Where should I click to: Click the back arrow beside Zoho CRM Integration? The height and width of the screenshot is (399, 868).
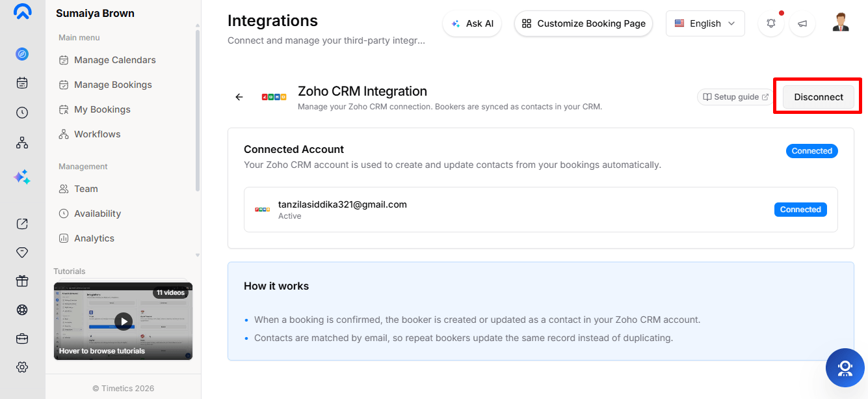pos(239,97)
